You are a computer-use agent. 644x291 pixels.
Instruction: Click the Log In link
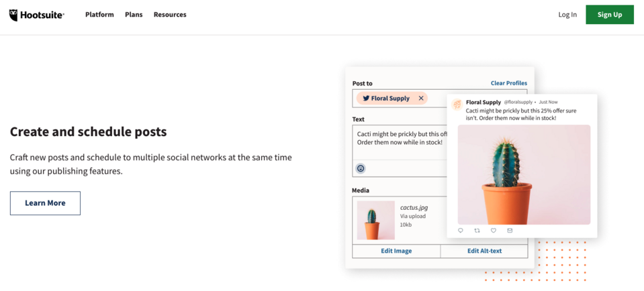(567, 15)
